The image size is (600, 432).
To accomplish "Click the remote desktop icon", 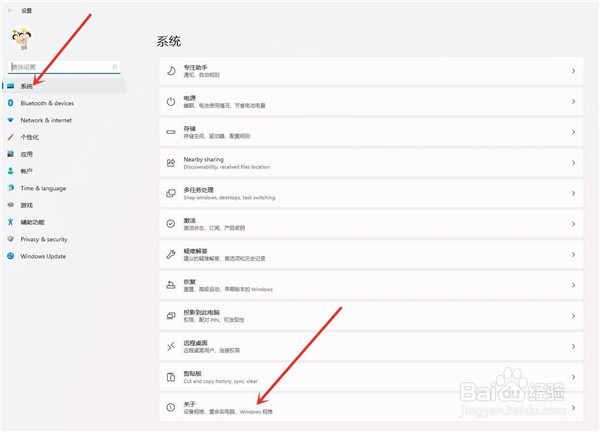I will [171, 346].
